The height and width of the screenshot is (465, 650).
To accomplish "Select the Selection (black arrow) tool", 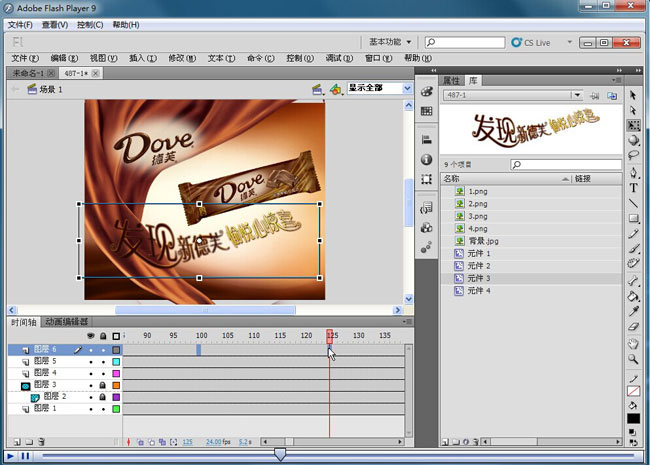I will pyautogui.click(x=633, y=95).
